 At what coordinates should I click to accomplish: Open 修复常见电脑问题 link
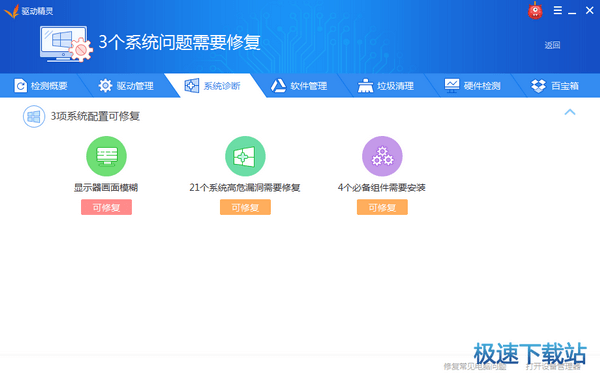475,367
